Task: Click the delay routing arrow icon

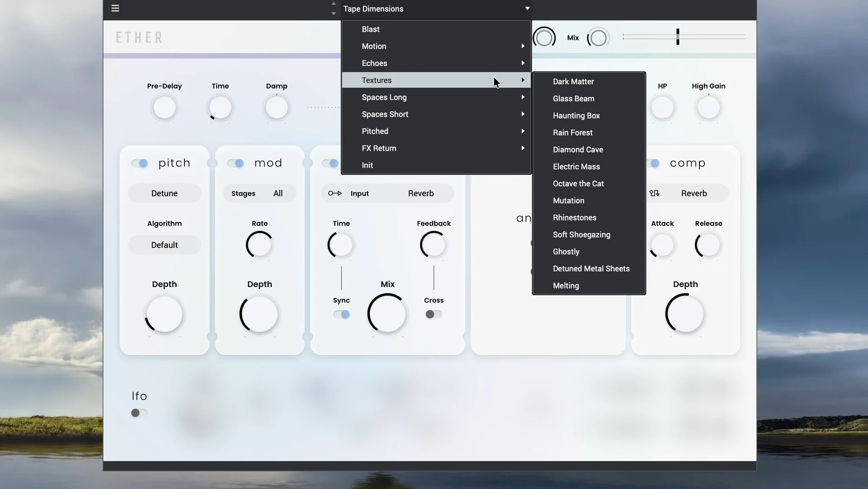Action: pos(335,193)
